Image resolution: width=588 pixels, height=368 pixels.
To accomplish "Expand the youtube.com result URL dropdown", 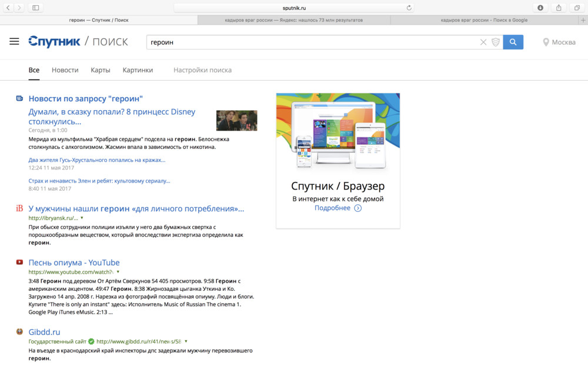I will coord(118,272).
